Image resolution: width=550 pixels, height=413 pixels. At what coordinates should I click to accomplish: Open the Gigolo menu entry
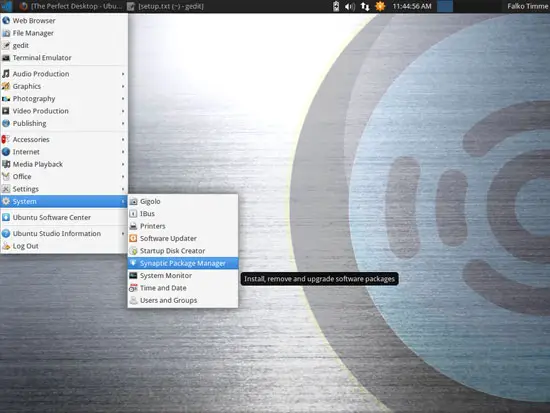183,201
